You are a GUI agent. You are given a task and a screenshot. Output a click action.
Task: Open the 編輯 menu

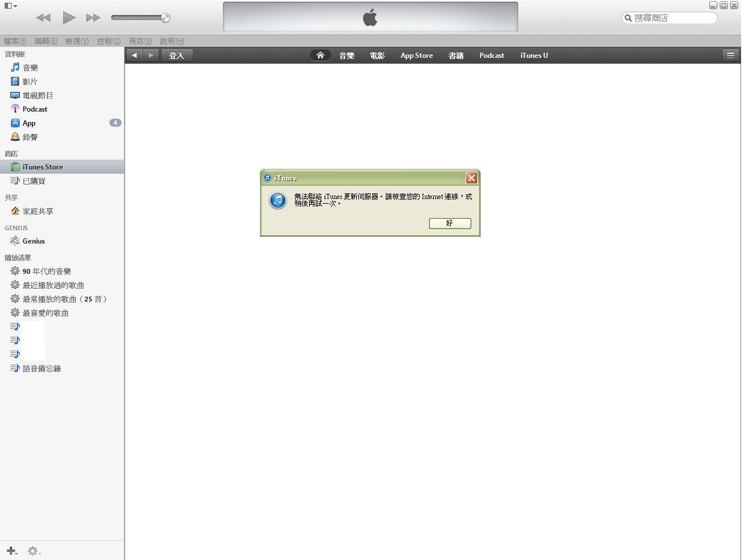(46, 41)
